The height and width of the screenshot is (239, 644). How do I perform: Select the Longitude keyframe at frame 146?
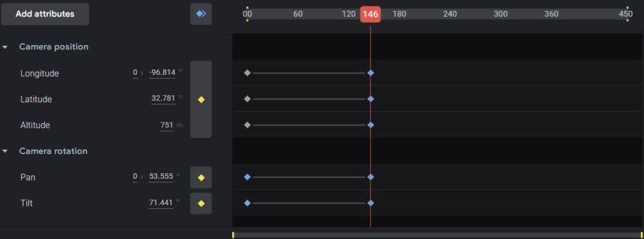(x=370, y=73)
